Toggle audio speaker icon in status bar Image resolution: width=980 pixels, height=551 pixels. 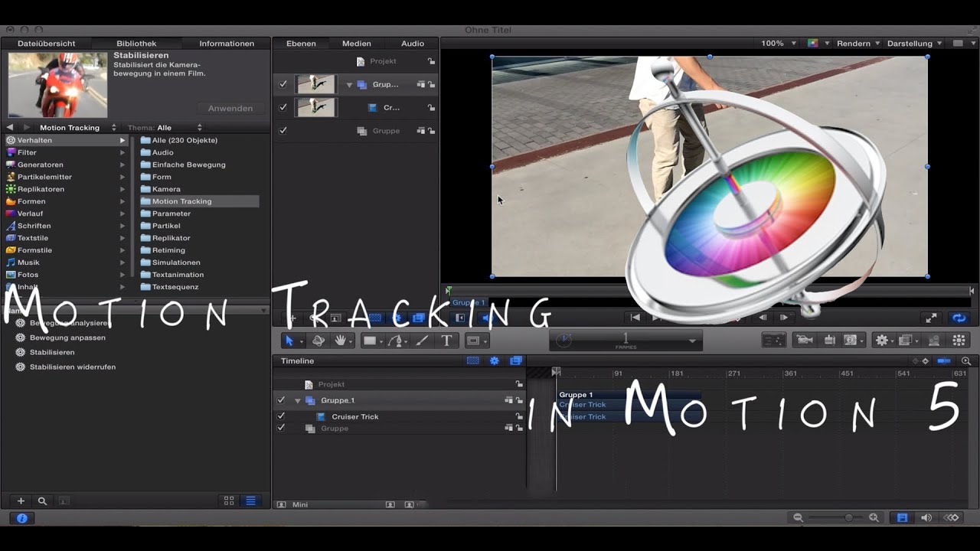[x=926, y=518]
